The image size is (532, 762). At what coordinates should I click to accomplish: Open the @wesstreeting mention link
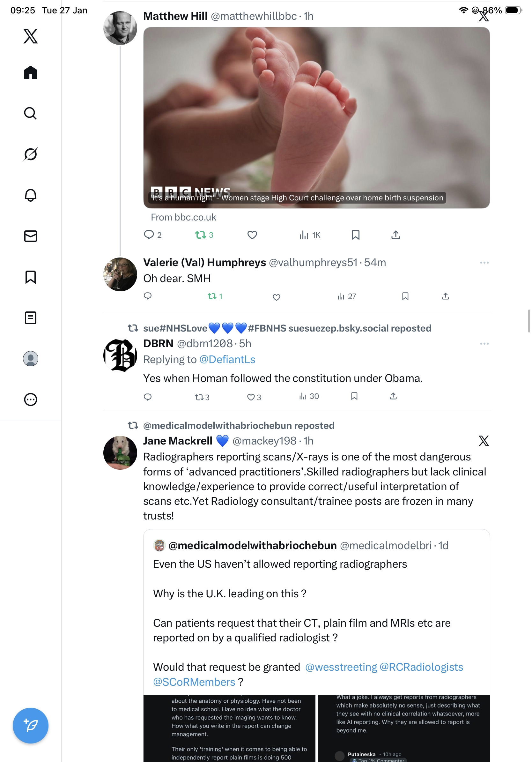click(x=341, y=667)
